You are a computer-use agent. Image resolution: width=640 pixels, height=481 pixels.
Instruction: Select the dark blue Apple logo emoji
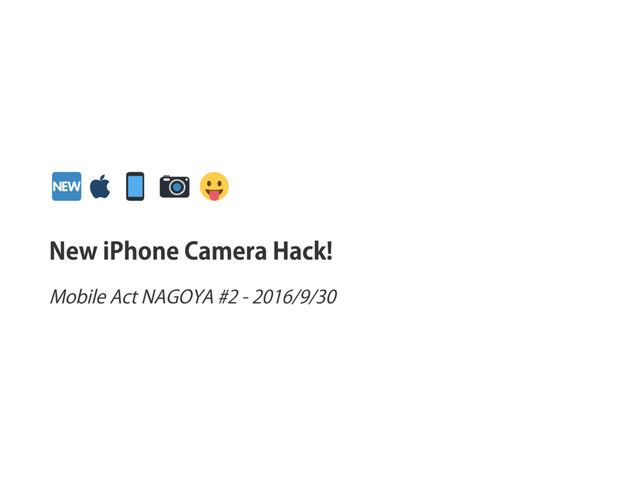click(100, 186)
